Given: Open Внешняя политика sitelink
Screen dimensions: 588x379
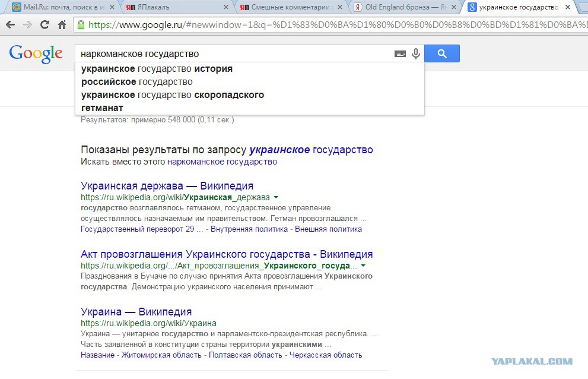Looking at the screenshot, I should point(328,229).
